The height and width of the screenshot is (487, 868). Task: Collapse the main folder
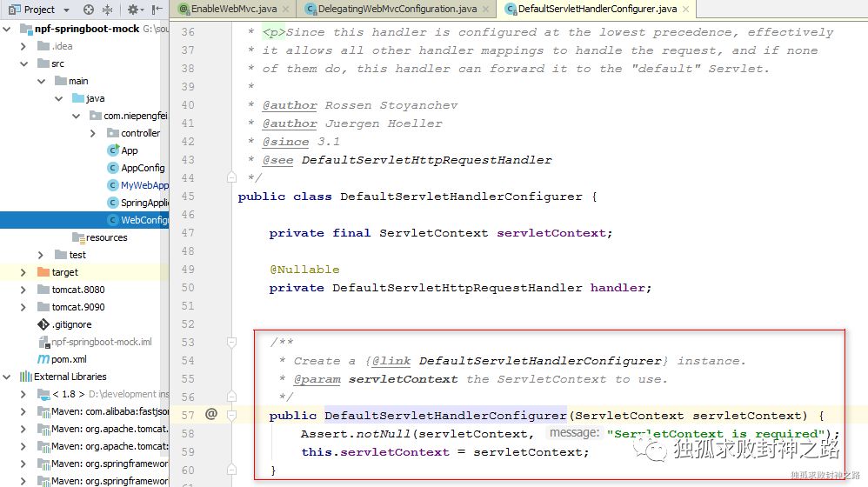(x=41, y=82)
